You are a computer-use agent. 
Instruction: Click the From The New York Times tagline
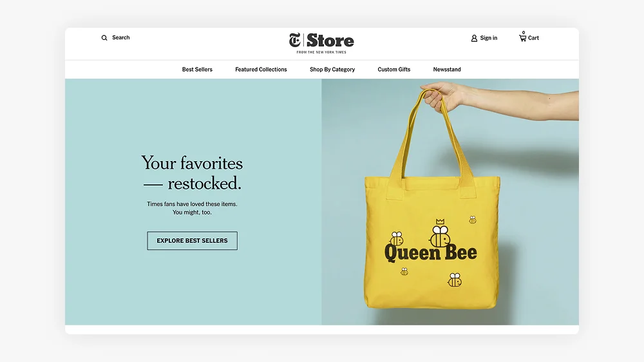coord(321,52)
